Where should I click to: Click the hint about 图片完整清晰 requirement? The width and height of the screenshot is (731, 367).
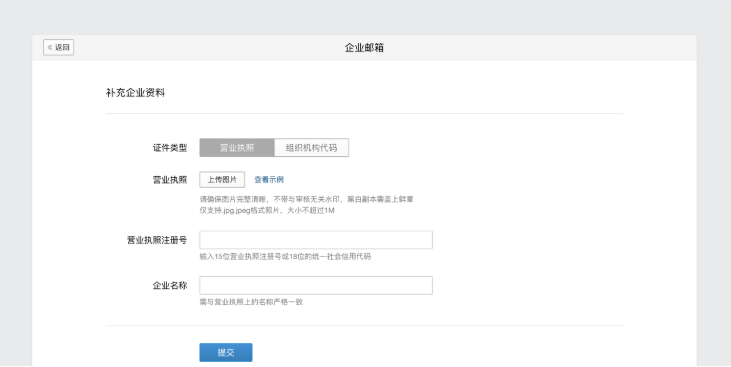pos(306,199)
